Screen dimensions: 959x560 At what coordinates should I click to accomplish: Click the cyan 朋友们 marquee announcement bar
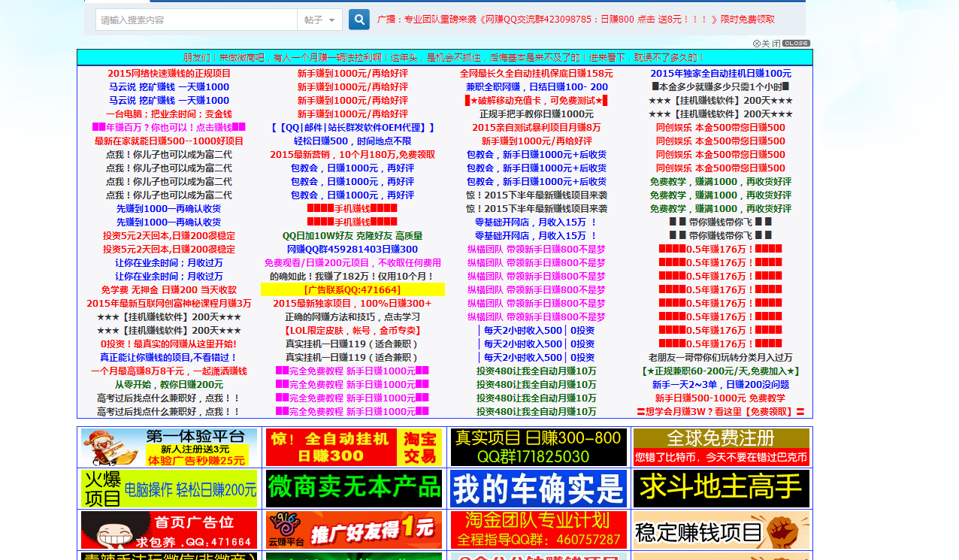pyautogui.click(x=444, y=58)
